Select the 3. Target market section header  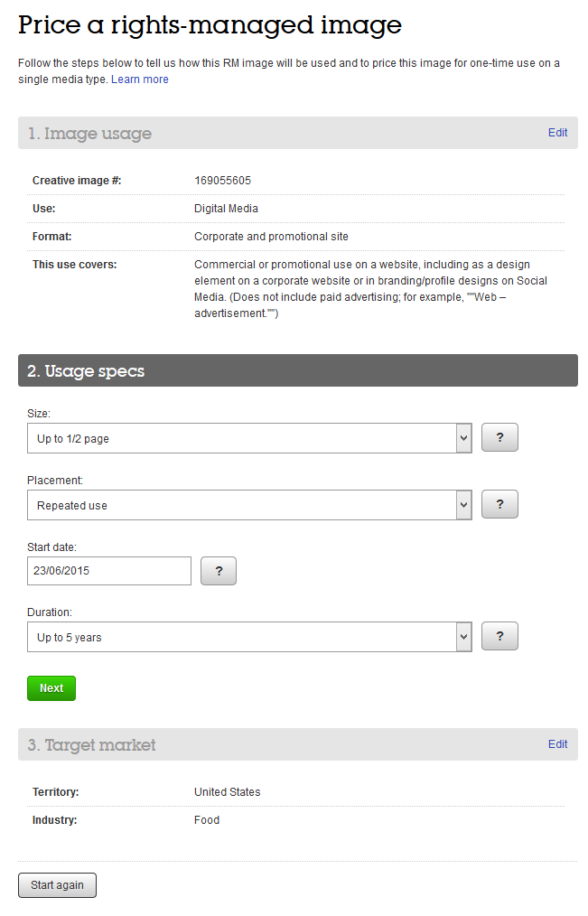tap(91, 745)
